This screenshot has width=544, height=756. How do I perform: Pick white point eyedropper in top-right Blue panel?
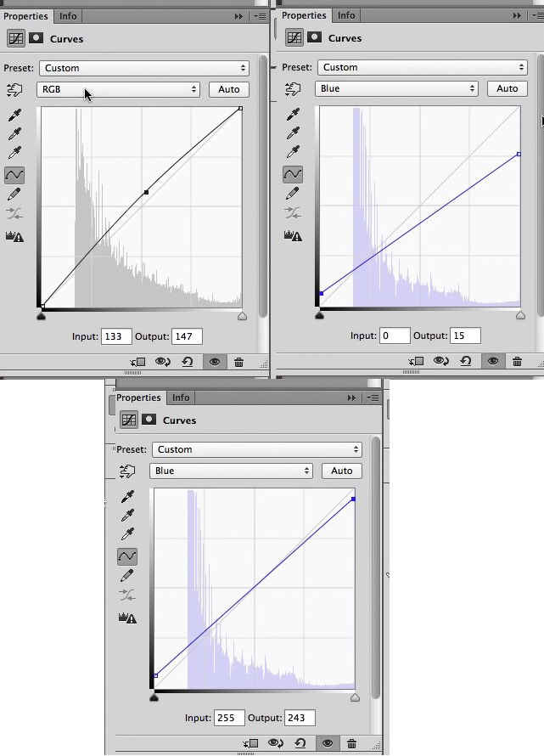[293, 152]
